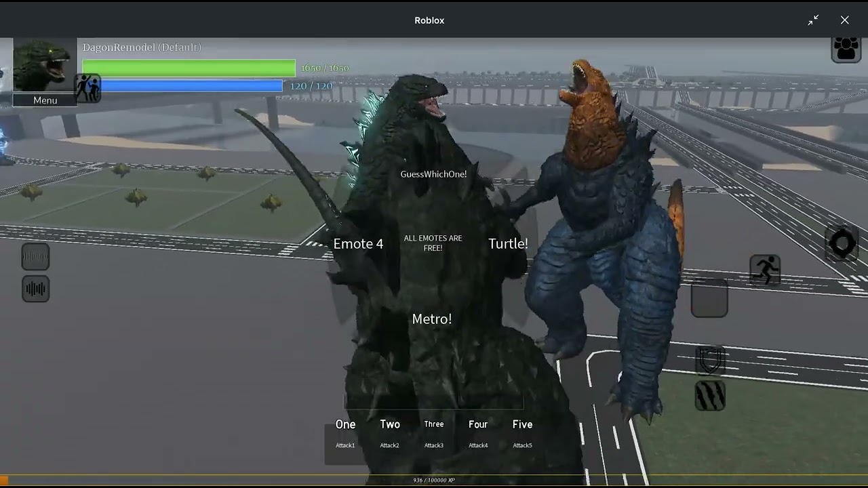Trigger attack Four (Attack4)
Viewport: 868px width, 488px height.
pyautogui.click(x=478, y=434)
